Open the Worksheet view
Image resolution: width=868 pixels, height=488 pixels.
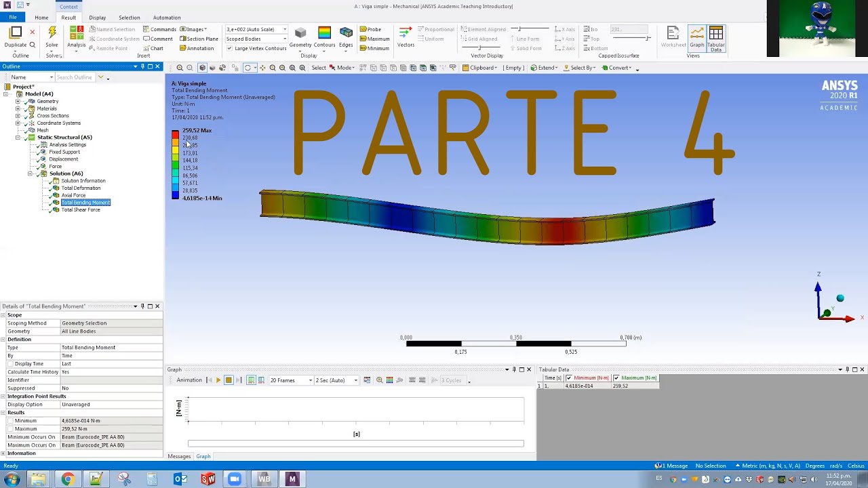pyautogui.click(x=673, y=37)
